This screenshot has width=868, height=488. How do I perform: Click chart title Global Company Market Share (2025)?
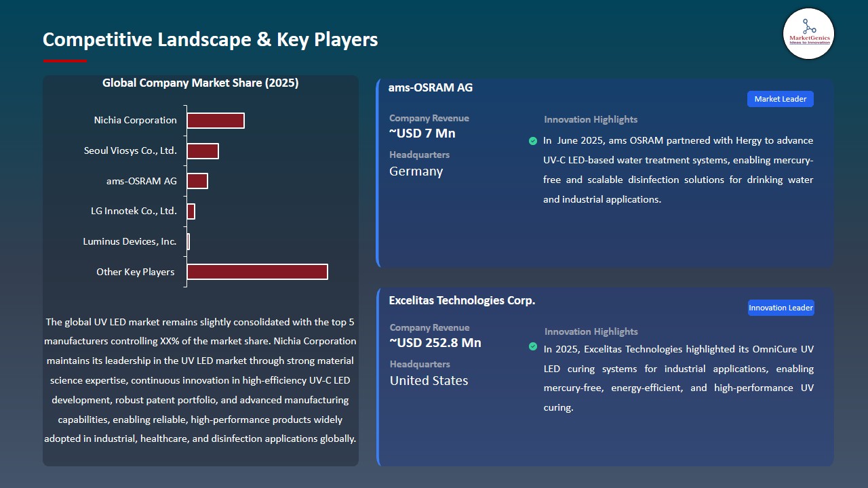click(x=201, y=83)
